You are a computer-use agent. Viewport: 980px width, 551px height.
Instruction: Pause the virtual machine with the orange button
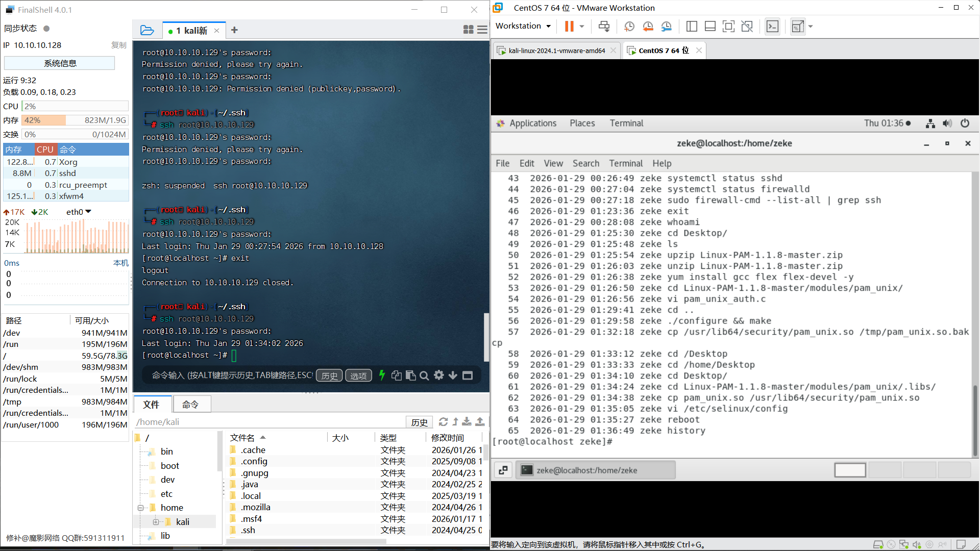click(x=569, y=26)
